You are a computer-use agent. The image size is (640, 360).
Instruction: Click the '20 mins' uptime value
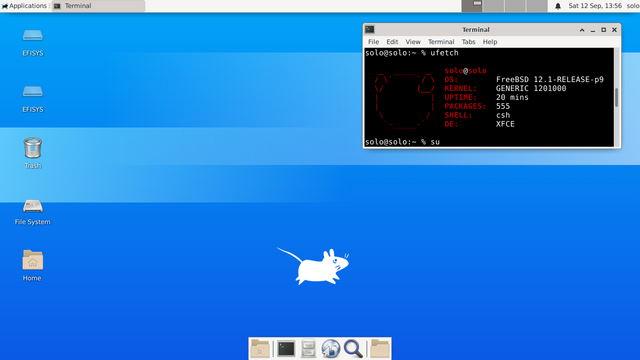(512, 98)
